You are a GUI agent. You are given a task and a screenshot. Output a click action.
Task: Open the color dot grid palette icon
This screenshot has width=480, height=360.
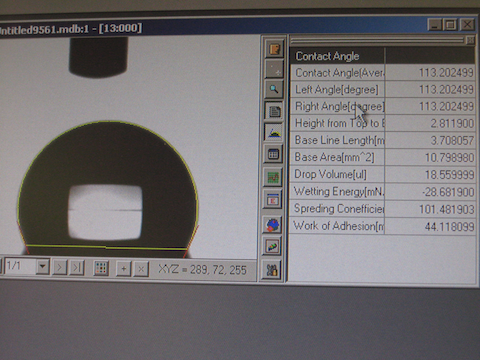[101, 268]
